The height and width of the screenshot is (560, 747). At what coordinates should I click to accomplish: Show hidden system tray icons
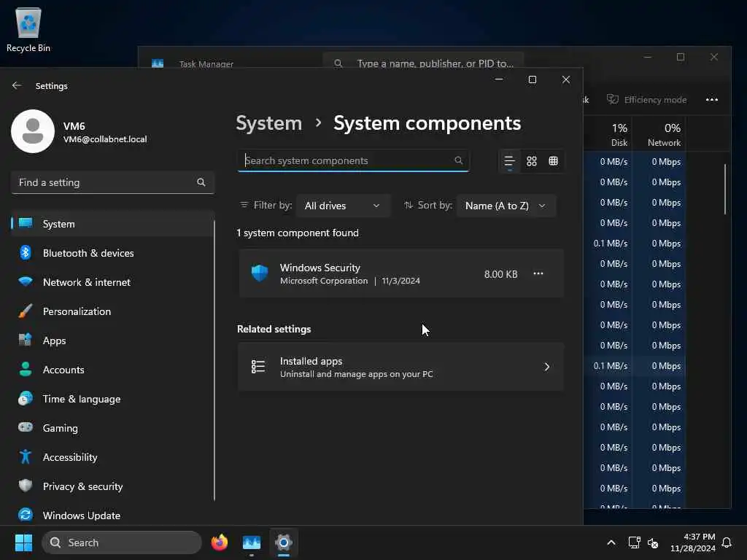click(611, 542)
